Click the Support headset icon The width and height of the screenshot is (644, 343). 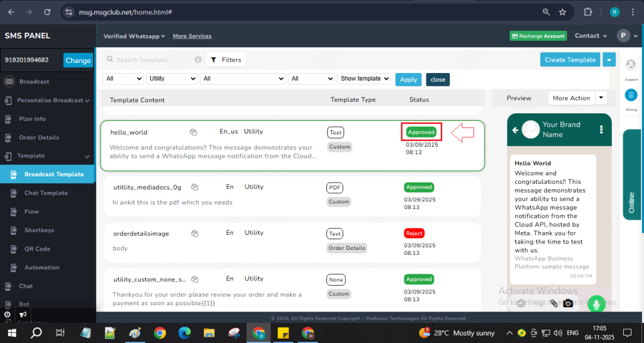pos(631,65)
